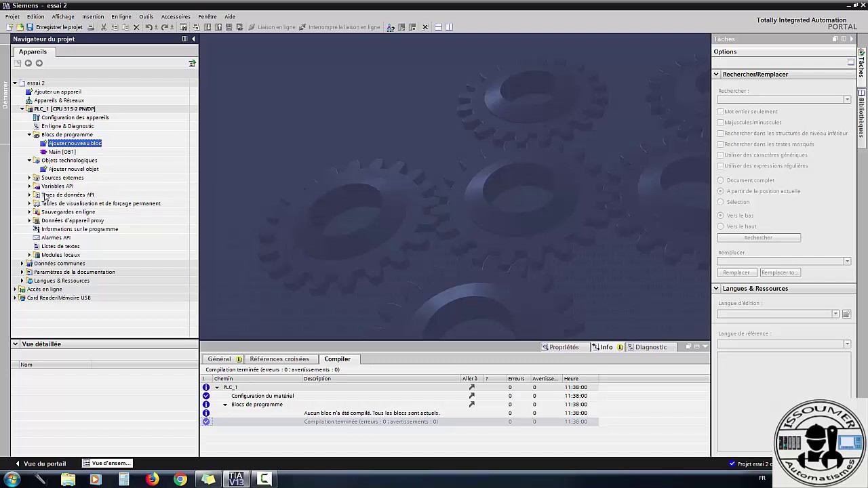Toggle Mot entier seulement checkbox

pos(721,112)
